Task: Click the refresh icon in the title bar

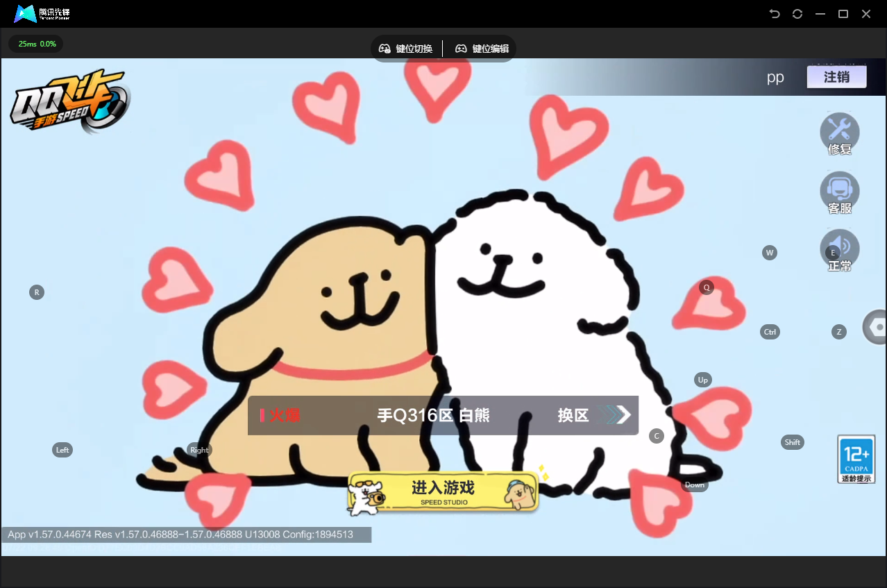Action: click(x=797, y=14)
